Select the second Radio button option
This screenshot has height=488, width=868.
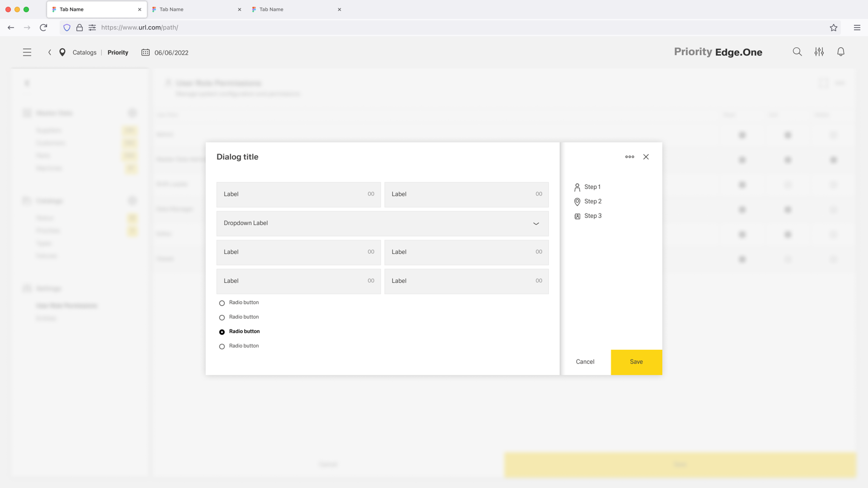(x=222, y=317)
